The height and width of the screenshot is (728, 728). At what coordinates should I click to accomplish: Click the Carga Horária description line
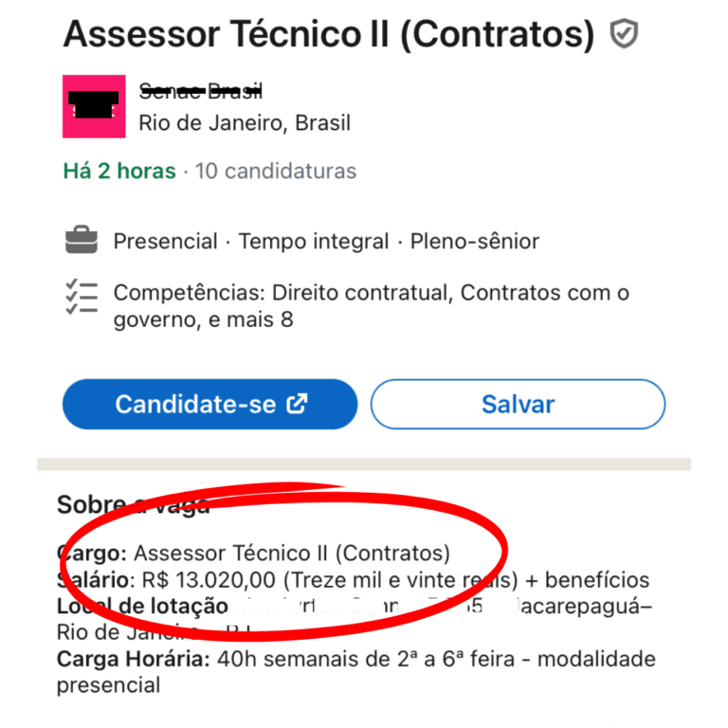[x=356, y=672]
